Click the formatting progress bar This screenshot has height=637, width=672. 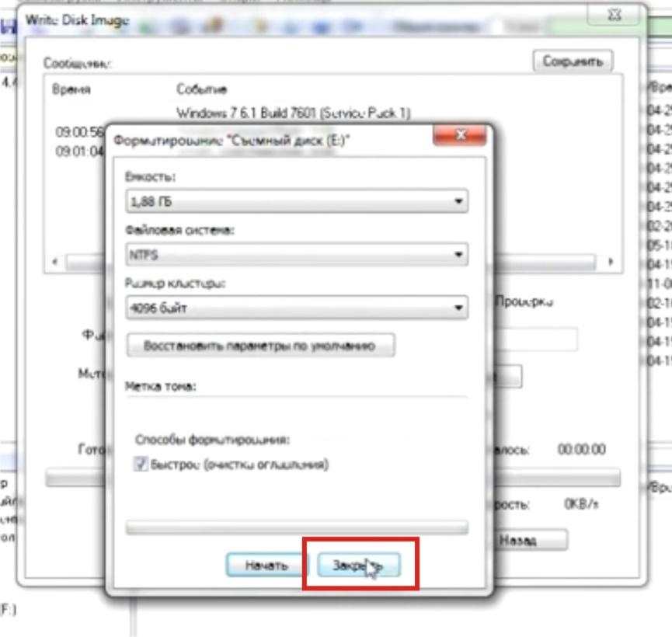tap(296, 528)
